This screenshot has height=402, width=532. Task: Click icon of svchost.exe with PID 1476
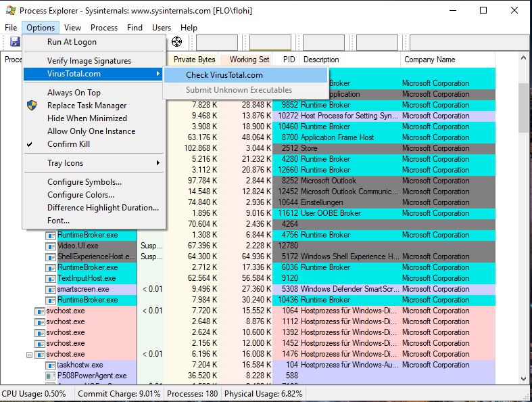(40, 355)
